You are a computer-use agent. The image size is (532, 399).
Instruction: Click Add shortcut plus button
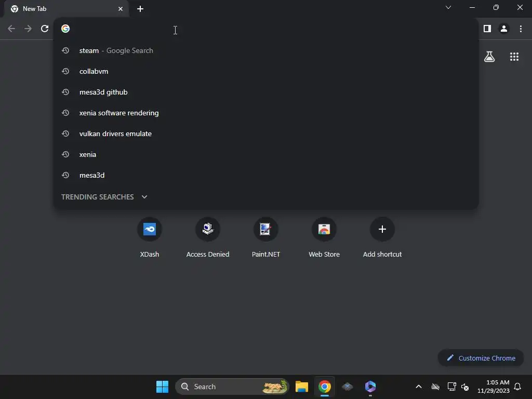[x=382, y=229]
